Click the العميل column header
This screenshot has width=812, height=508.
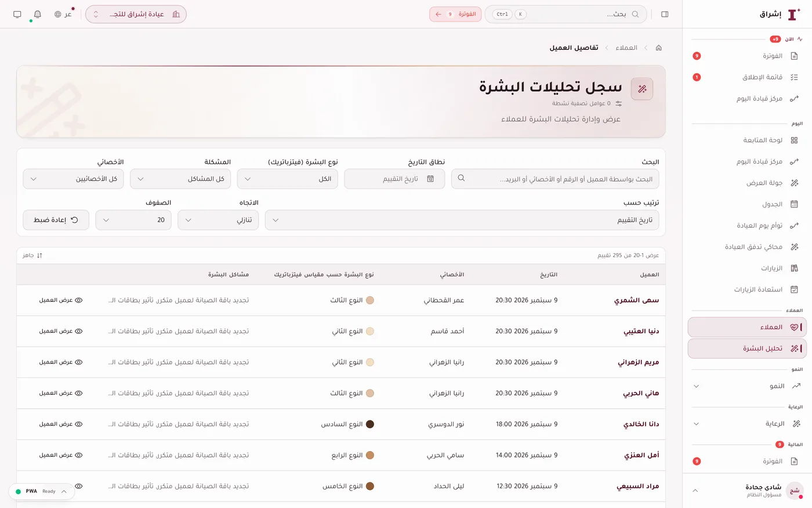(x=650, y=275)
